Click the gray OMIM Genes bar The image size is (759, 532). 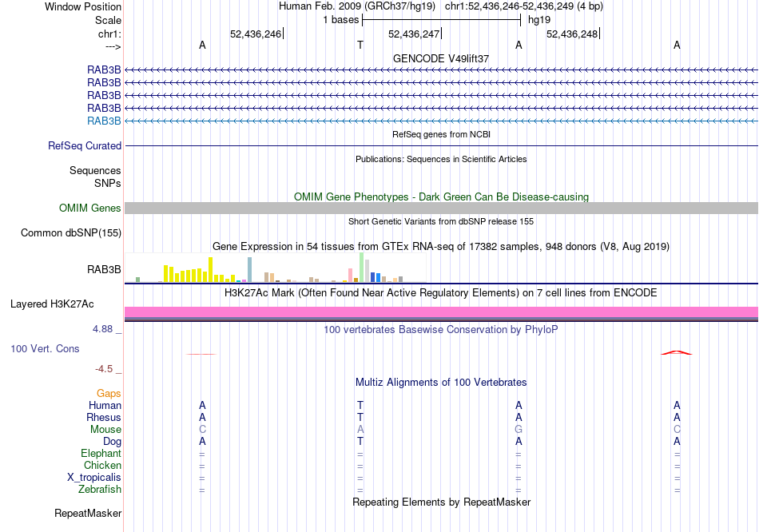441,208
